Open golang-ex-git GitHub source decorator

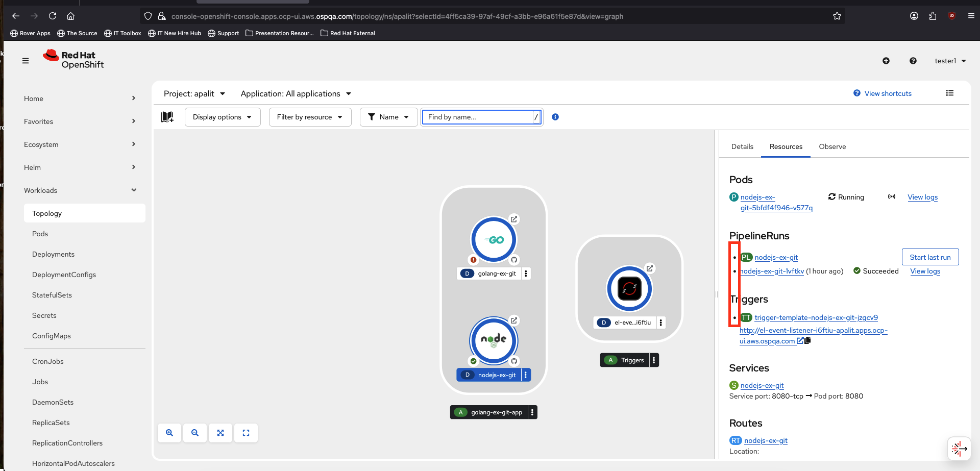514,260
